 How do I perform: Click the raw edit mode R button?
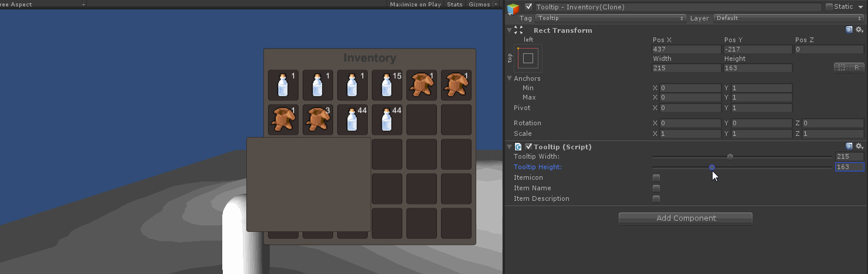point(857,68)
